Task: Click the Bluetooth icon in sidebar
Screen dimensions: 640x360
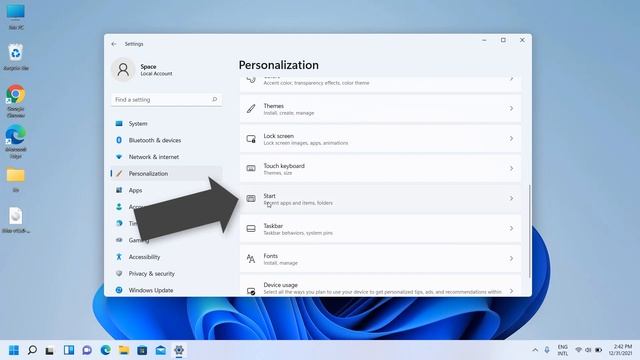Action: pyautogui.click(x=119, y=140)
